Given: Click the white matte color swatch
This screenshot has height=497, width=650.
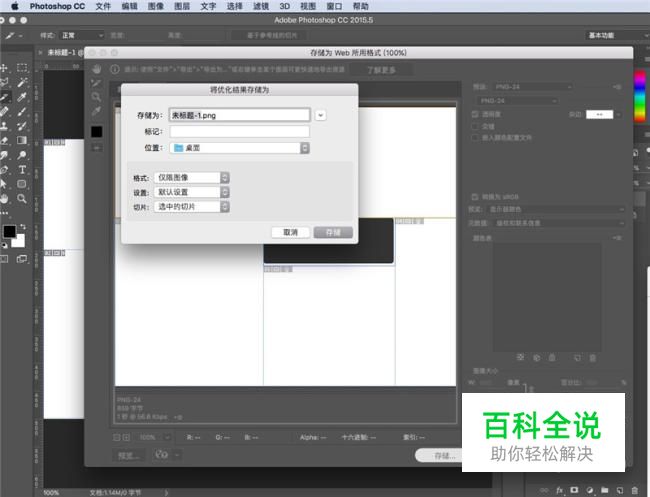Looking at the screenshot, I should [599, 114].
